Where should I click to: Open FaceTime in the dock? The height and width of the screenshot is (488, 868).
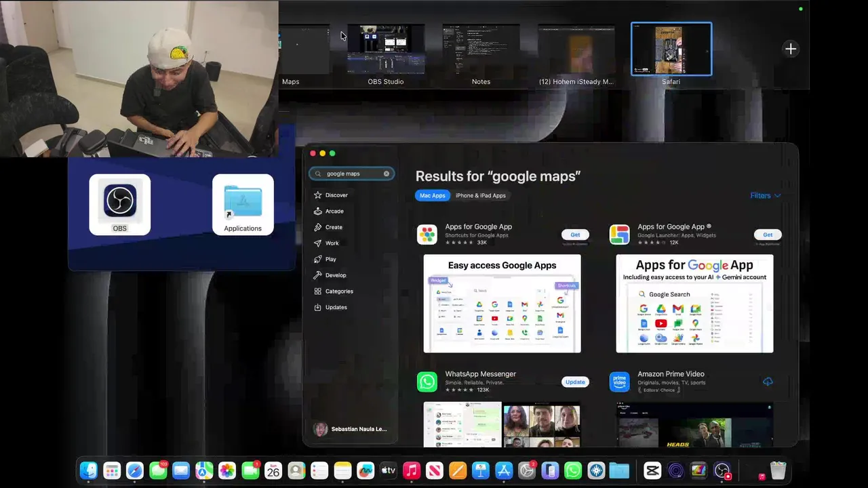pyautogui.click(x=250, y=470)
